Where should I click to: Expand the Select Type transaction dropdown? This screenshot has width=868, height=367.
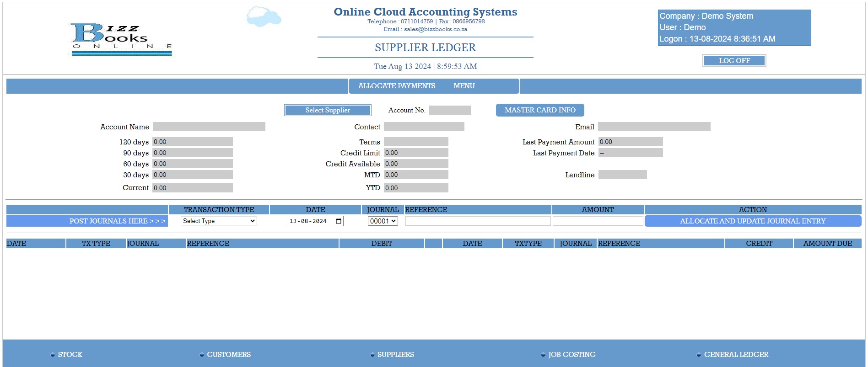click(x=219, y=221)
